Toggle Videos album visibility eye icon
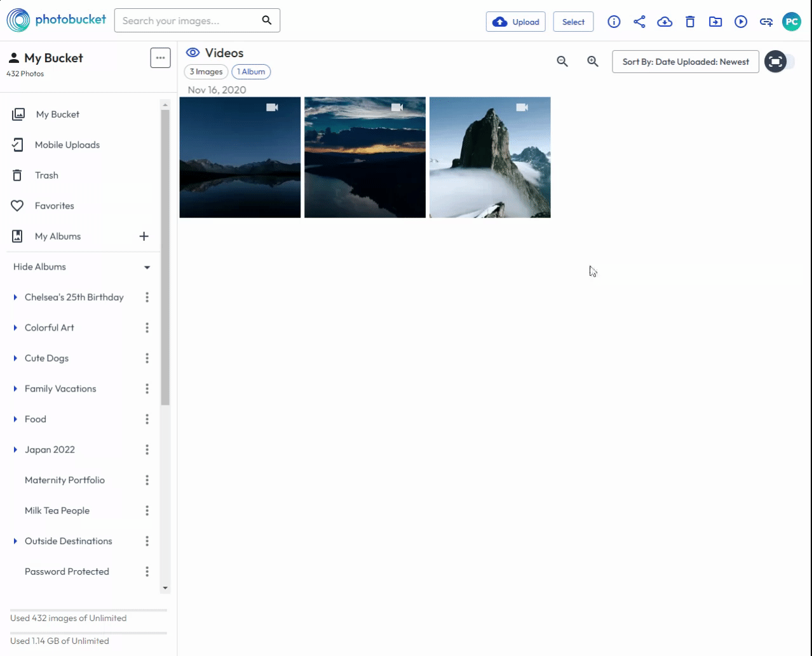The width and height of the screenshot is (812, 656). click(193, 53)
